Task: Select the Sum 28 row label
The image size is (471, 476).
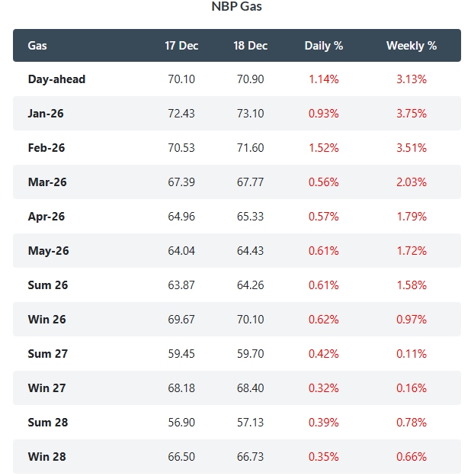Action: 47,423
